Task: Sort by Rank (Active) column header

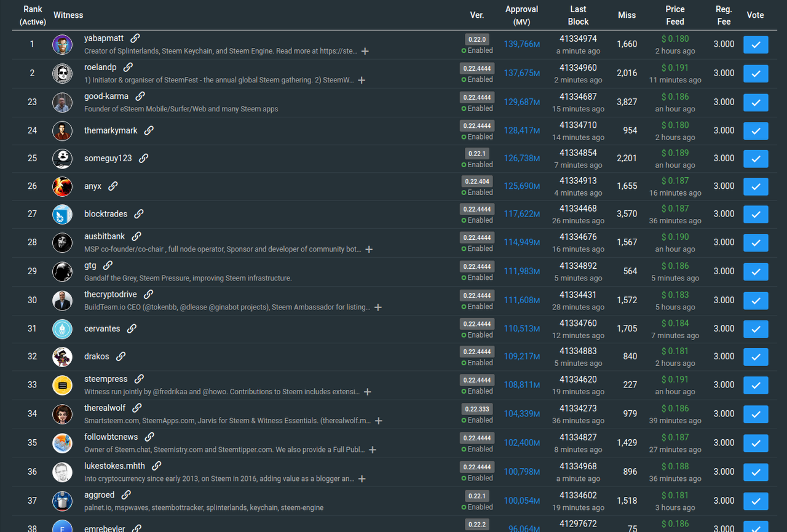Action: (33, 15)
